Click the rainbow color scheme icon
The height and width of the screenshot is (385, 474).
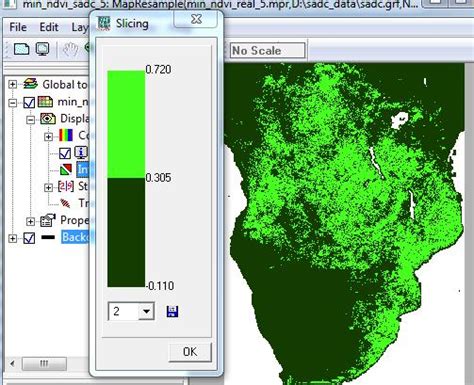tap(66, 135)
